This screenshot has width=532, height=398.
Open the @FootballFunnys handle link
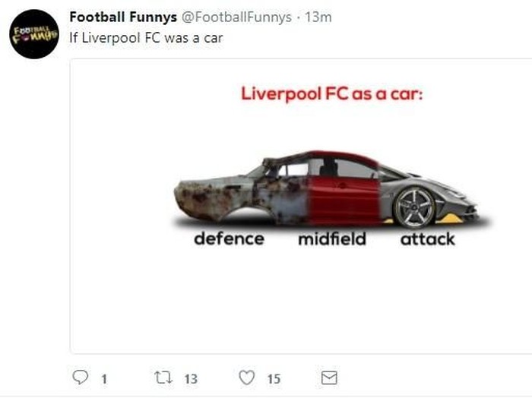[236, 17]
